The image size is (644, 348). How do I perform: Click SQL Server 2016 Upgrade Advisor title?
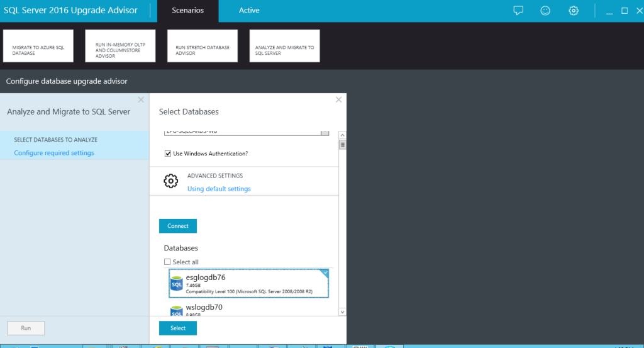pos(70,10)
